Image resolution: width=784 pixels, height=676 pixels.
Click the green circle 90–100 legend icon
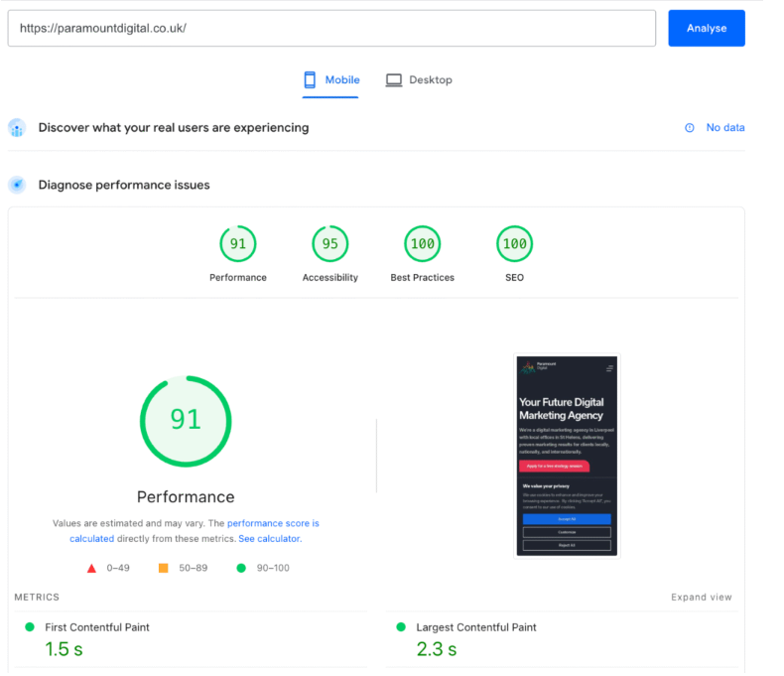pos(241,568)
